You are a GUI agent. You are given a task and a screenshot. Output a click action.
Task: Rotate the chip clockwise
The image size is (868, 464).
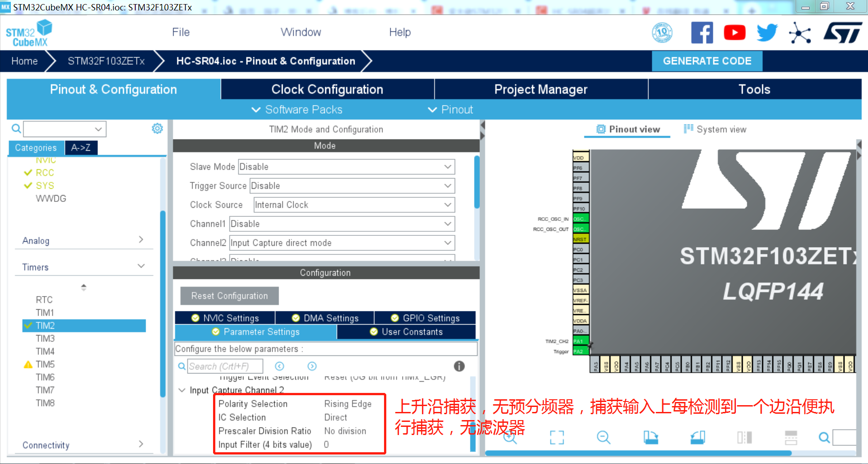pyautogui.click(x=650, y=438)
